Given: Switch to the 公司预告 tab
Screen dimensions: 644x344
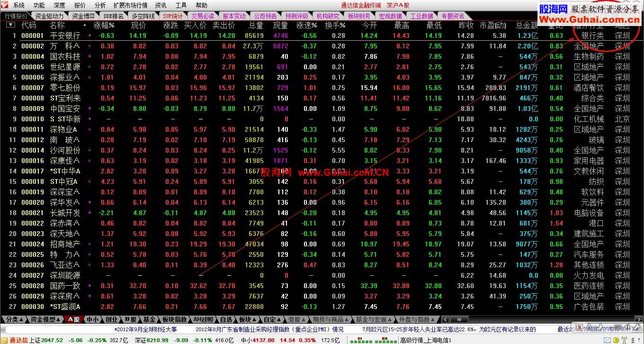Looking at the screenshot, I should (265, 16).
